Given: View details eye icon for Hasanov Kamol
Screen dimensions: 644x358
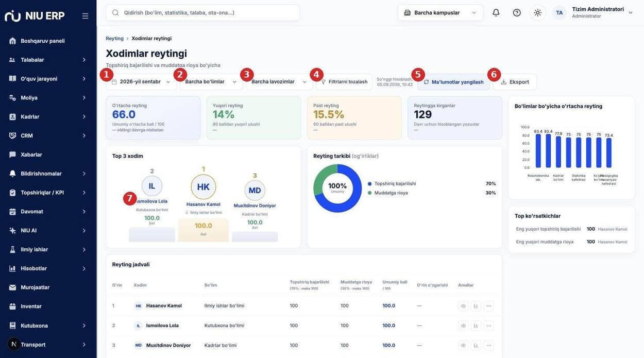Looking at the screenshot, I should point(463,306).
